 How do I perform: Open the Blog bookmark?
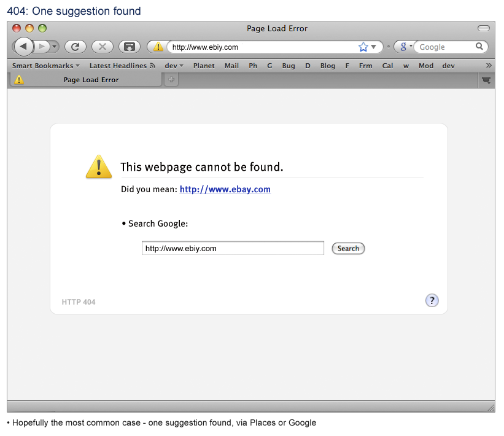click(328, 66)
